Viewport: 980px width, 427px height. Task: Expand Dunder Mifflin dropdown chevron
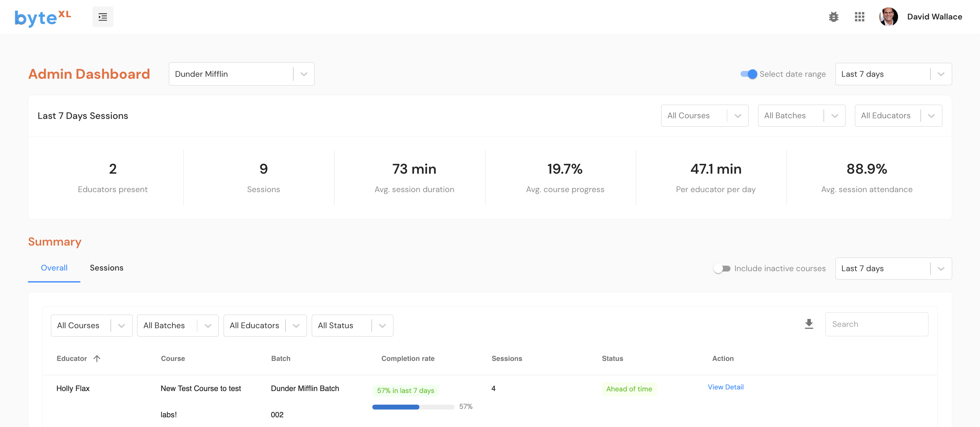[x=304, y=74]
